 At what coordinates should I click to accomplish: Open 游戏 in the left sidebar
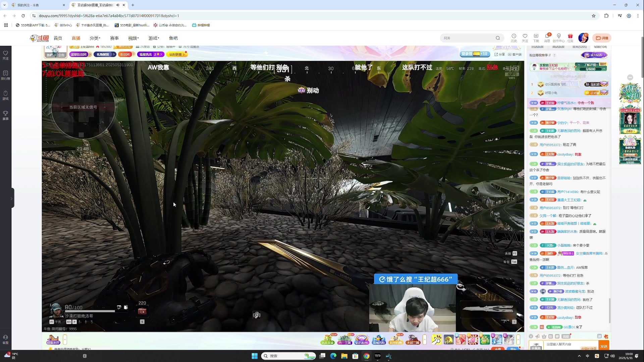pyautogui.click(x=6, y=96)
